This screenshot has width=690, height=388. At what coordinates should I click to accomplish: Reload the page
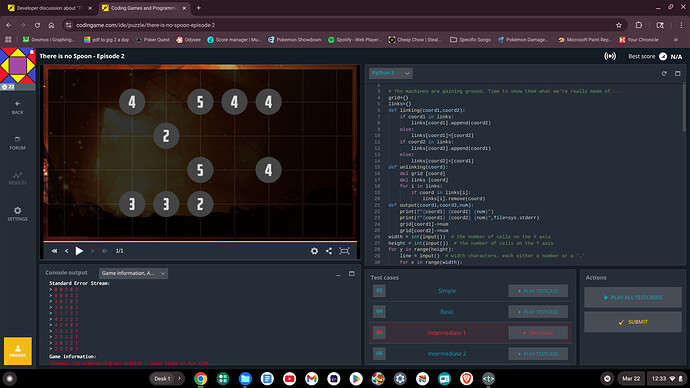coord(37,25)
